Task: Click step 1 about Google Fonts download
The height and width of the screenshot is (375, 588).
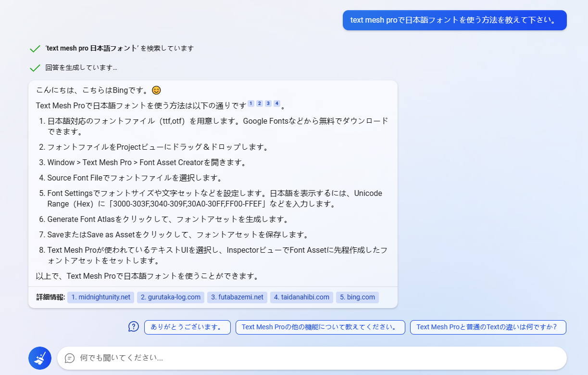Action: (x=218, y=126)
